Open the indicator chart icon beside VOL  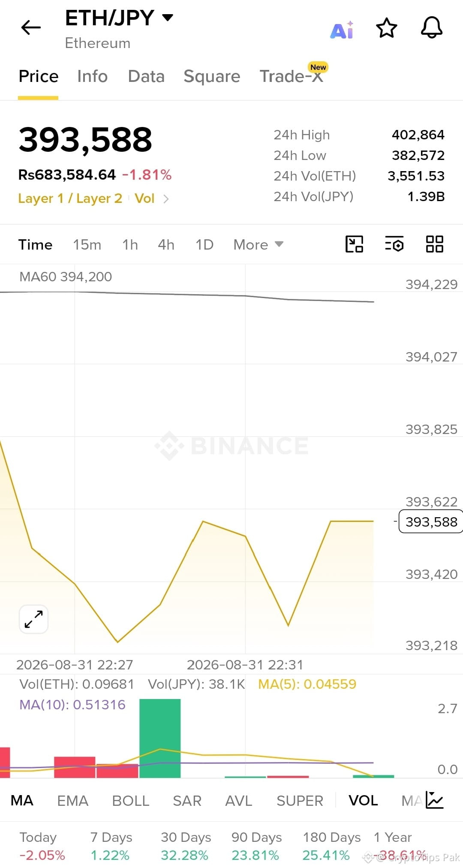[x=435, y=800]
